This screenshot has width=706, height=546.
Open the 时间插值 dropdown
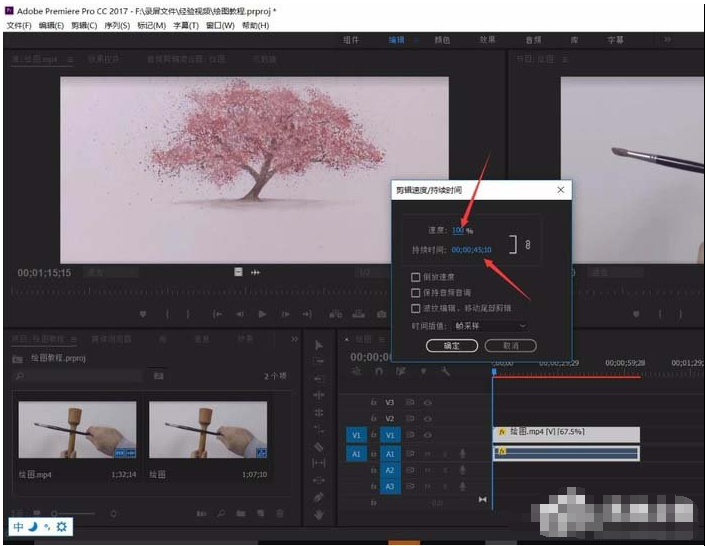pyautogui.click(x=491, y=326)
